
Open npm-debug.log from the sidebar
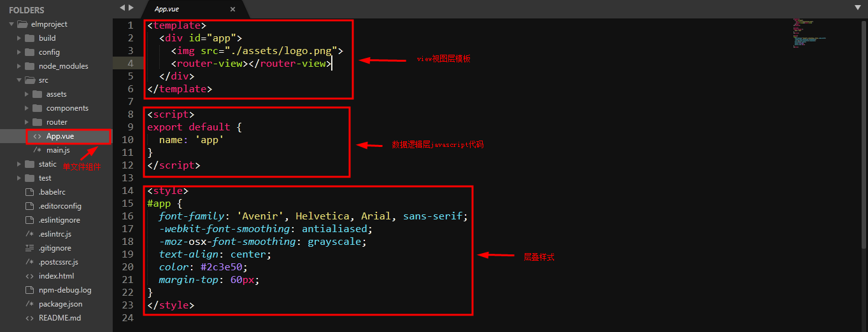pyautogui.click(x=65, y=290)
